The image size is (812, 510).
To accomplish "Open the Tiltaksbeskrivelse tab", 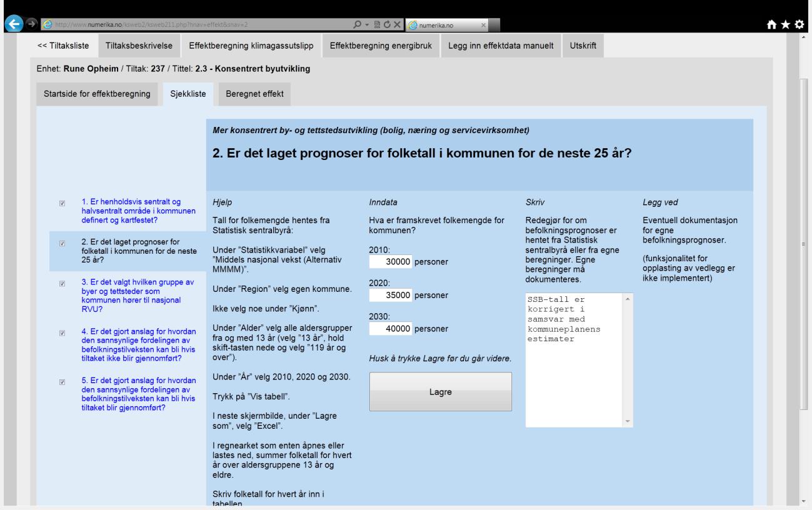I will 139,46.
